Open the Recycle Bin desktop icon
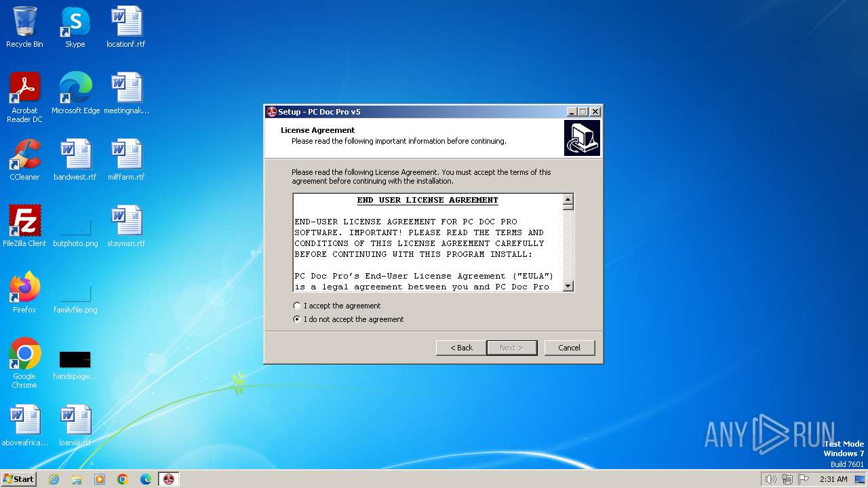This screenshot has width=868, height=488. click(x=24, y=27)
